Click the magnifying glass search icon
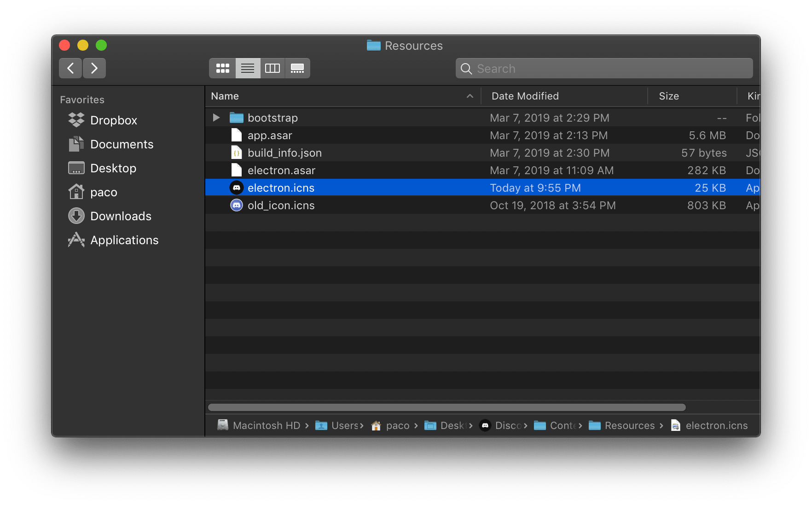 point(466,69)
